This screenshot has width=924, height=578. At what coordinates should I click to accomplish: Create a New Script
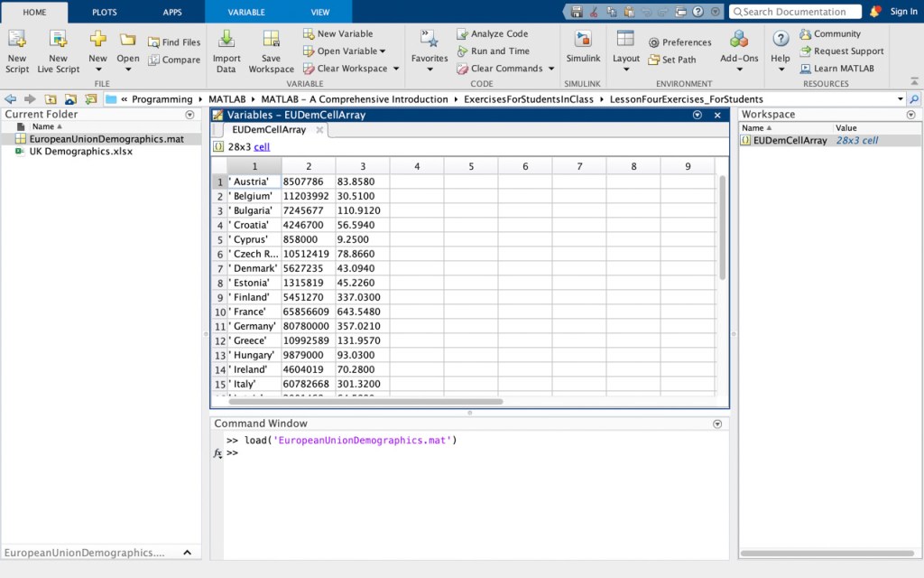click(x=17, y=51)
